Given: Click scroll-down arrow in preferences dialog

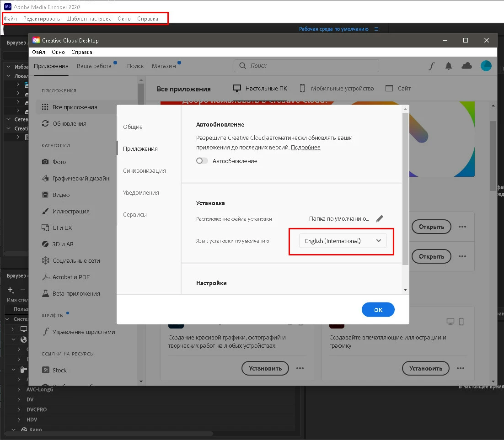Looking at the screenshot, I should 405,290.
